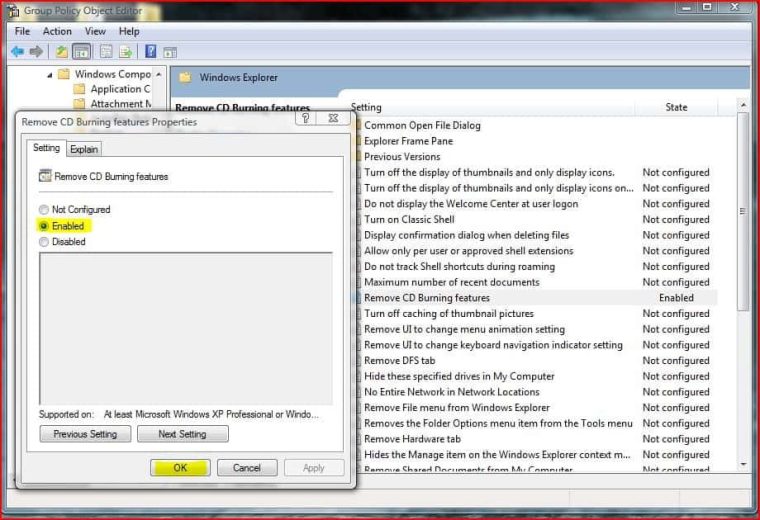Click the Application C folder icon in tree
This screenshot has width=760, height=520.
point(79,89)
